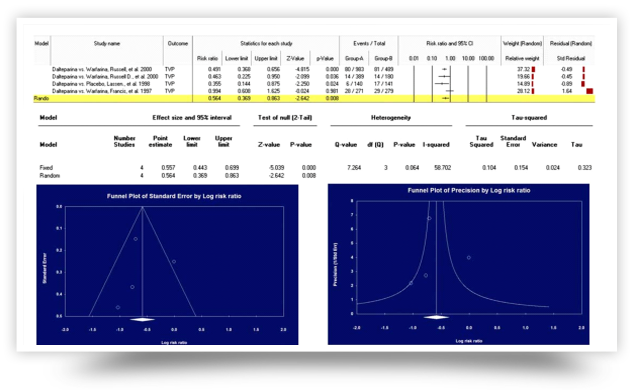Click the 'Events / Total' group header
Image resolution: width=631 pixels, height=390 pixels.
coord(369,43)
